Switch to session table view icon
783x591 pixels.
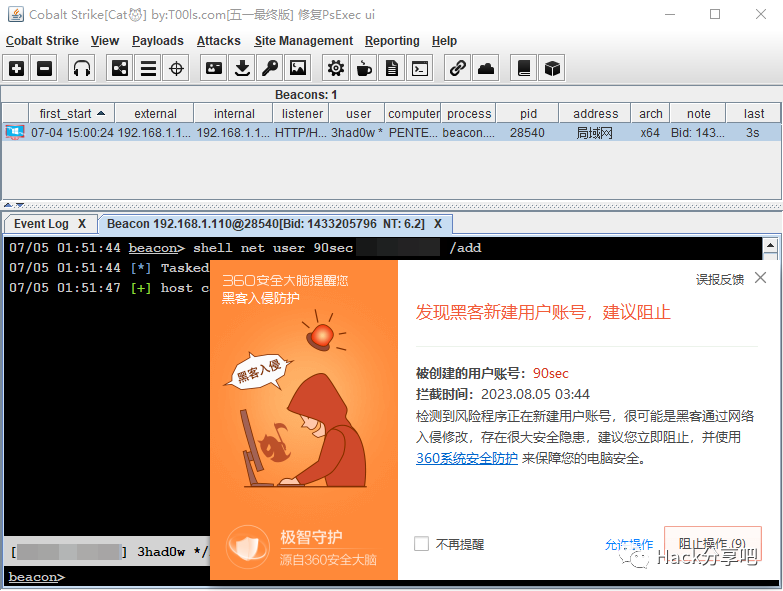point(148,68)
